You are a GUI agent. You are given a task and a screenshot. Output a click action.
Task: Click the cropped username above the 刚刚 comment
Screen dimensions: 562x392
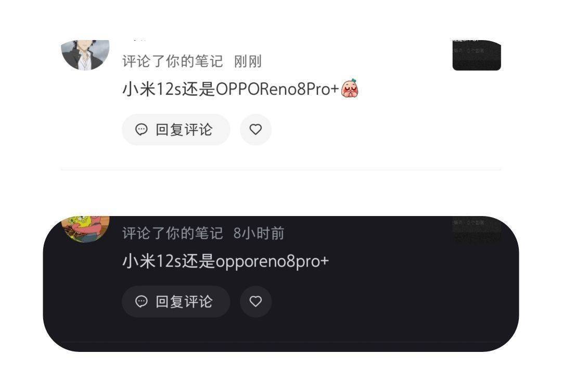pyautogui.click(x=138, y=40)
